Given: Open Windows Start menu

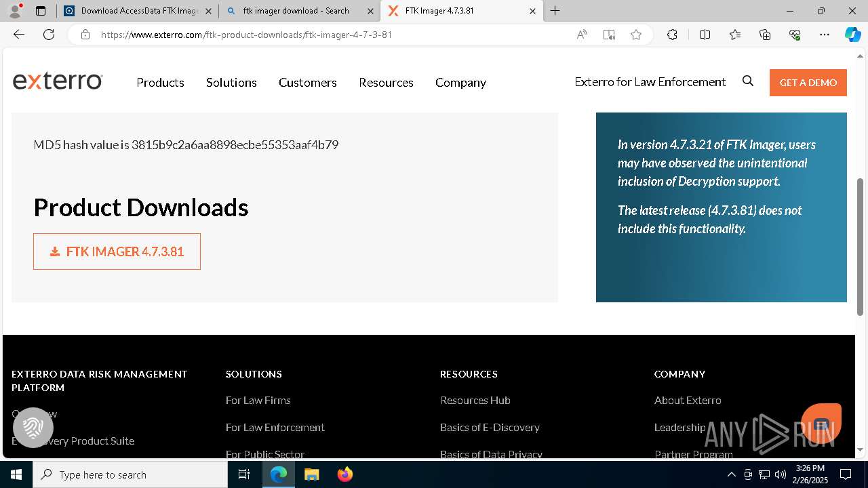Looking at the screenshot, I should click(x=16, y=474).
